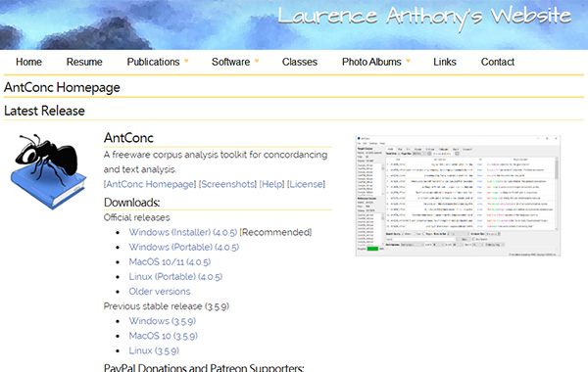The image size is (588, 372).
Task: Download Windows (Portable) (4.0.5)
Action: (x=184, y=248)
